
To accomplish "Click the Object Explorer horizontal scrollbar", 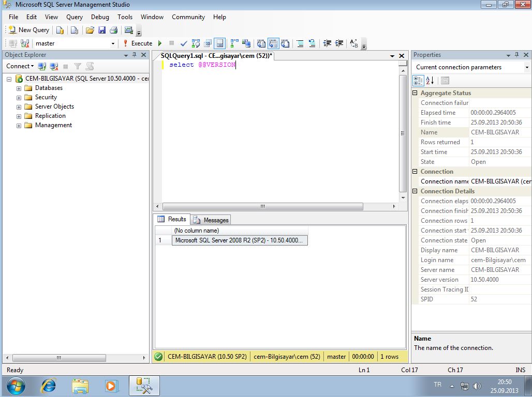I will [59, 358].
